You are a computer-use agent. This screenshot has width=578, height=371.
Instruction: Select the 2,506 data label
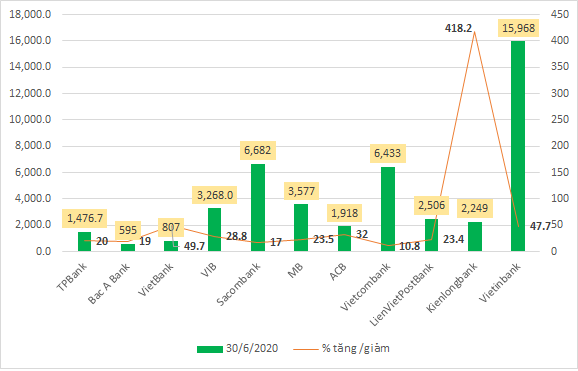[x=432, y=205]
